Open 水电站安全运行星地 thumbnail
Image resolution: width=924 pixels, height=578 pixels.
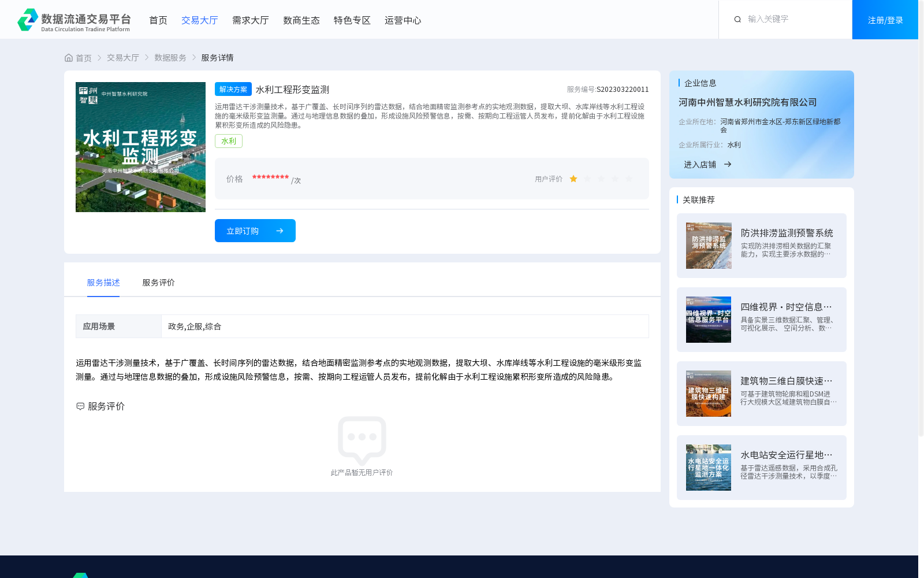coord(709,468)
